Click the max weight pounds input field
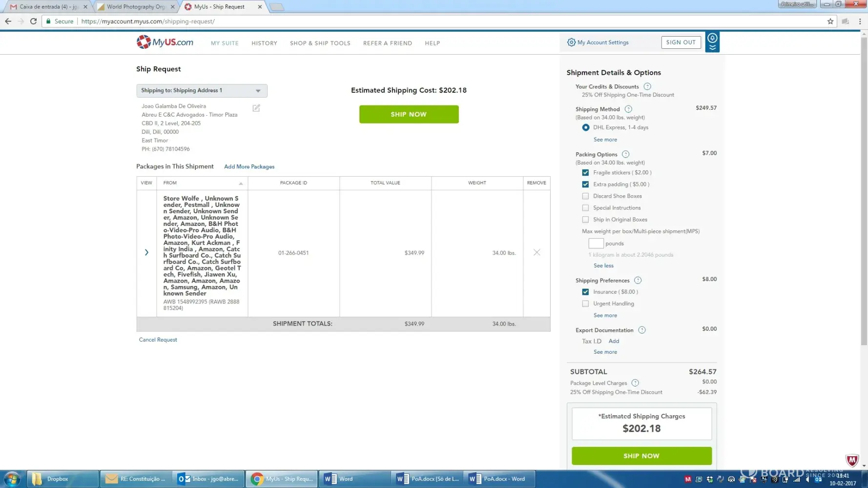The height and width of the screenshot is (488, 868). point(596,244)
